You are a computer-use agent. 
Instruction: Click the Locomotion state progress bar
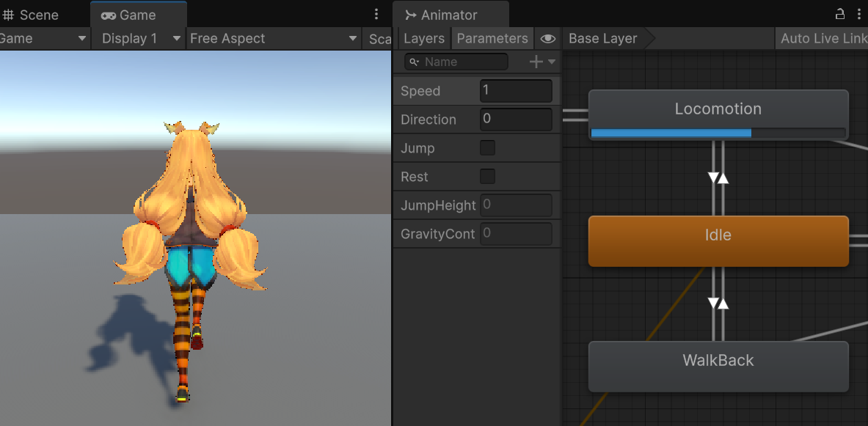point(718,133)
